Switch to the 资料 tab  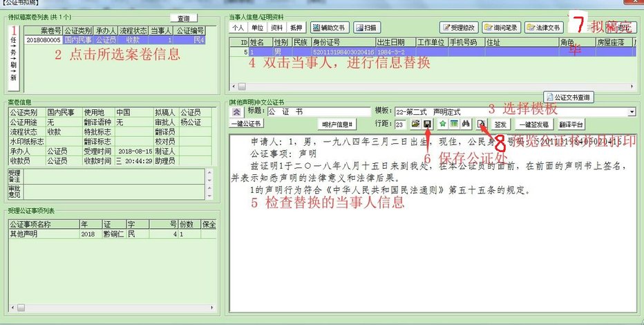point(277,28)
